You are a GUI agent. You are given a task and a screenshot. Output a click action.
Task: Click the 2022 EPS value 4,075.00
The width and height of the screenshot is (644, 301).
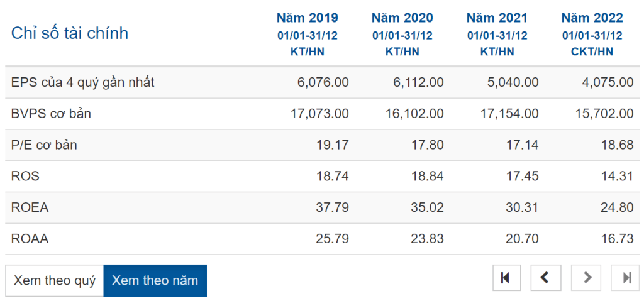(602, 82)
